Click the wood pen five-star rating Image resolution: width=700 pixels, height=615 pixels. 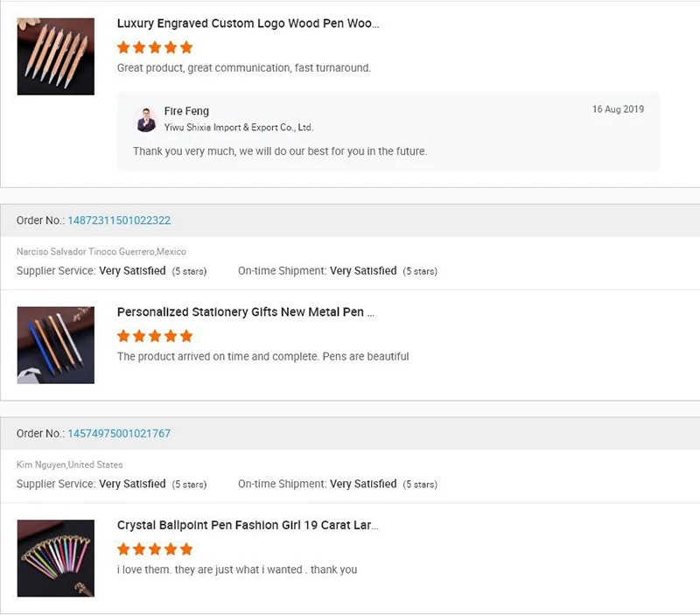155,47
